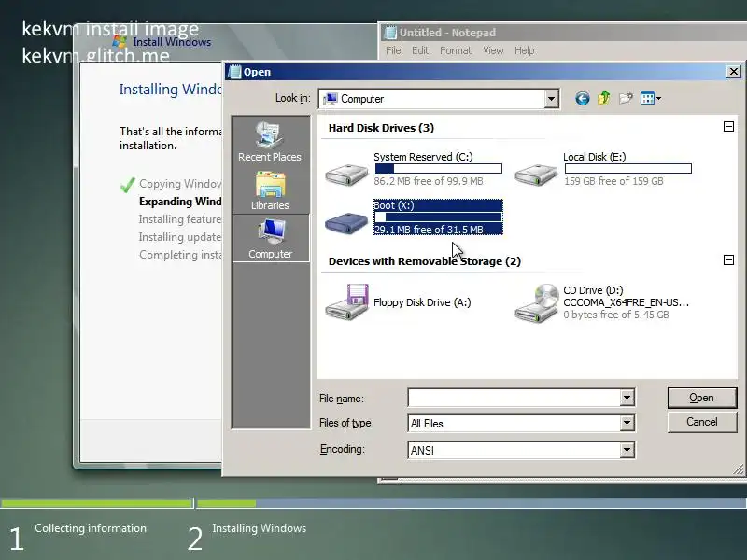Open the Notepad File menu
747x560 pixels.
(393, 50)
